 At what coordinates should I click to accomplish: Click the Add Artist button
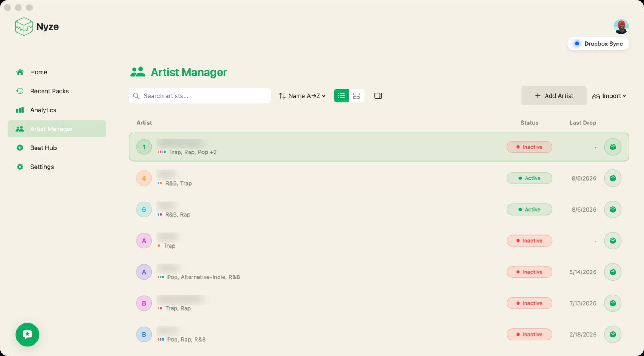coord(554,96)
